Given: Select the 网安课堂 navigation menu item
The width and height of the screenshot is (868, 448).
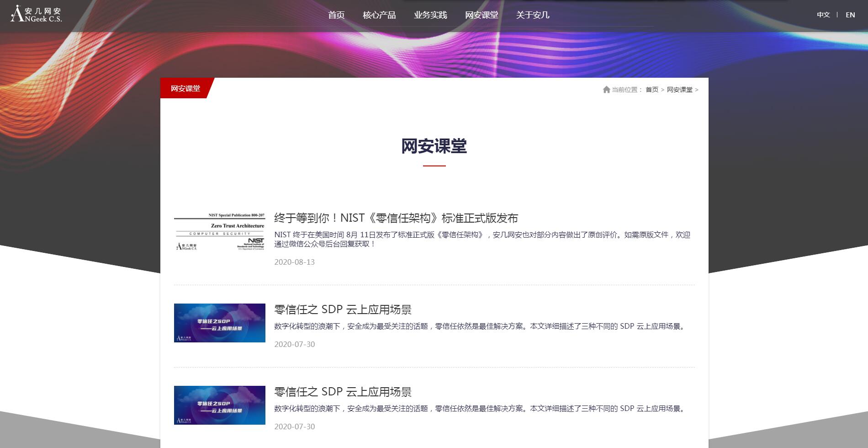Looking at the screenshot, I should [x=481, y=15].
